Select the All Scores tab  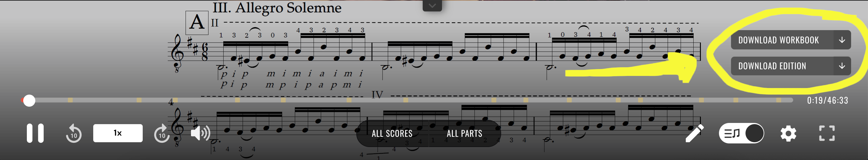pos(392,133)
